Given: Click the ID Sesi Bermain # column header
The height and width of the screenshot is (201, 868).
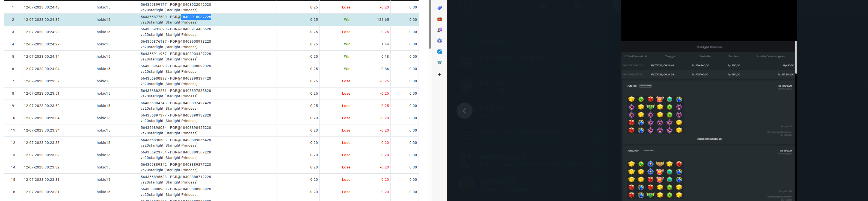Looking at the screenshot, I should (x=635, y=56).
